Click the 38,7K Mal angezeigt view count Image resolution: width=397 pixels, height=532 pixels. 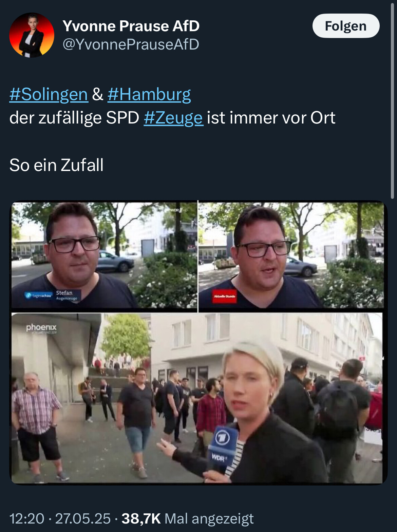coord(188,518)
